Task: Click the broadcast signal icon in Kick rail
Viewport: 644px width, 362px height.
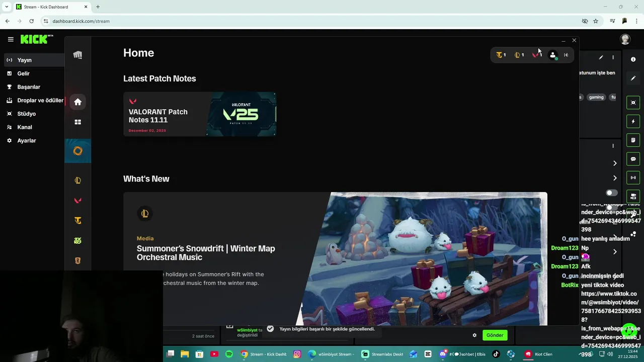Action: (x=633, y=177)
